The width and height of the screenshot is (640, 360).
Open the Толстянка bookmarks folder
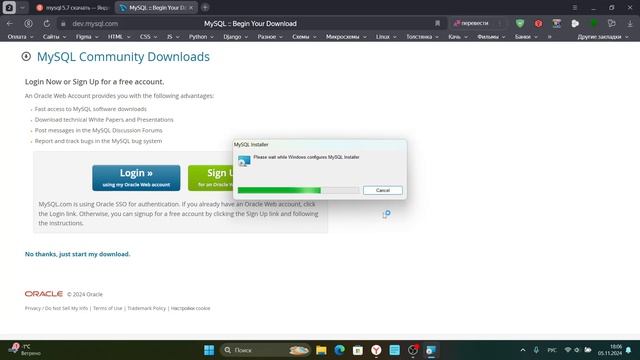[422, 37]
